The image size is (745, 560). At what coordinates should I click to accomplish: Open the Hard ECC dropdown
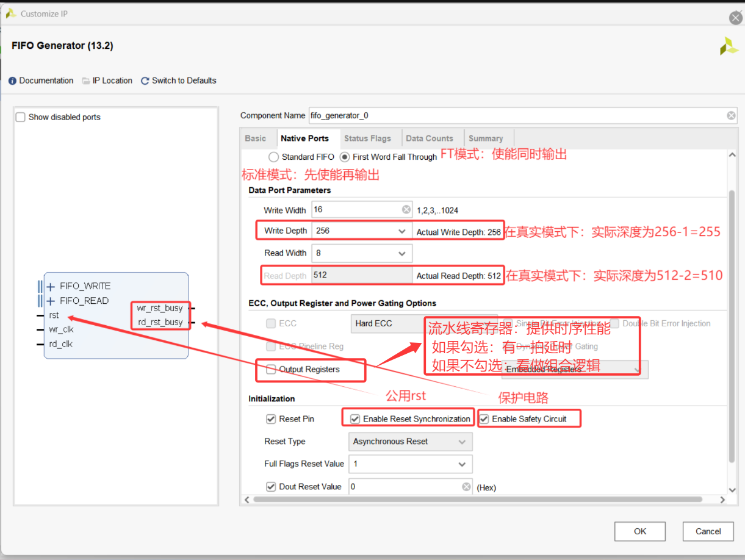tap(424, 323)
